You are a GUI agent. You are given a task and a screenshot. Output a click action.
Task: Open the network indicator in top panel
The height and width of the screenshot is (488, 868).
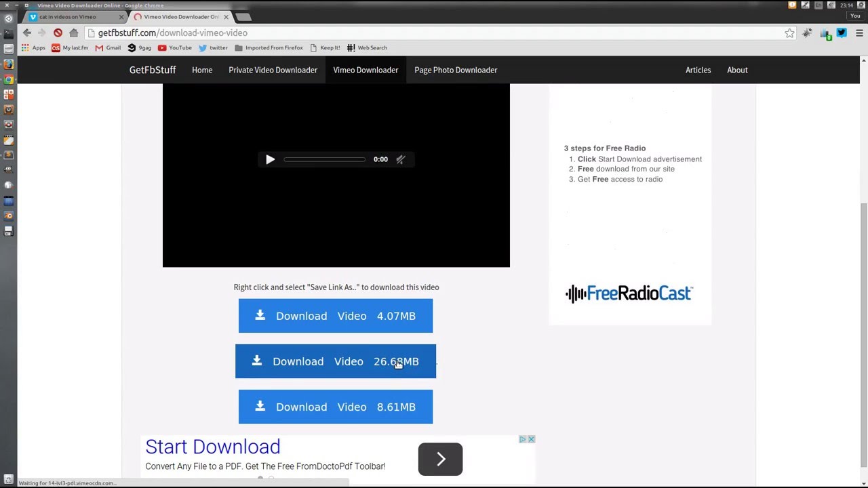(805, 5)
